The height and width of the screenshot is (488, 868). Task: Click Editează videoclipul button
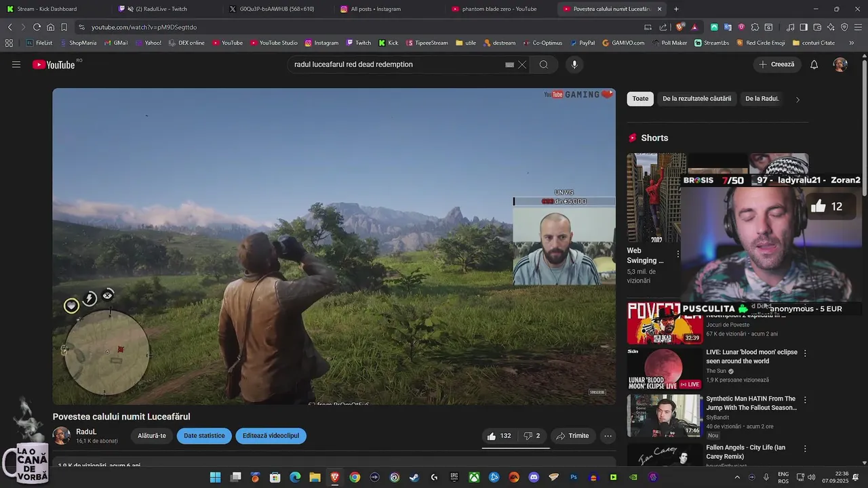[271, 436]
